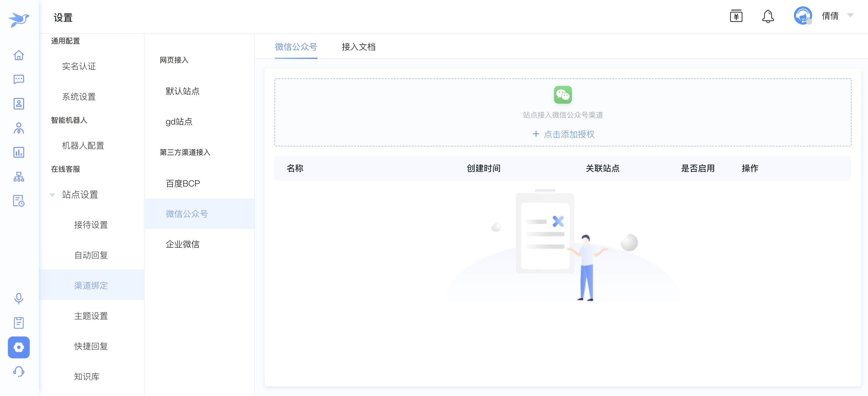The width and height of the screenshot is (868, 396).
Task: Open the microphone voice sidebar icon
Action: pos(19,298)
